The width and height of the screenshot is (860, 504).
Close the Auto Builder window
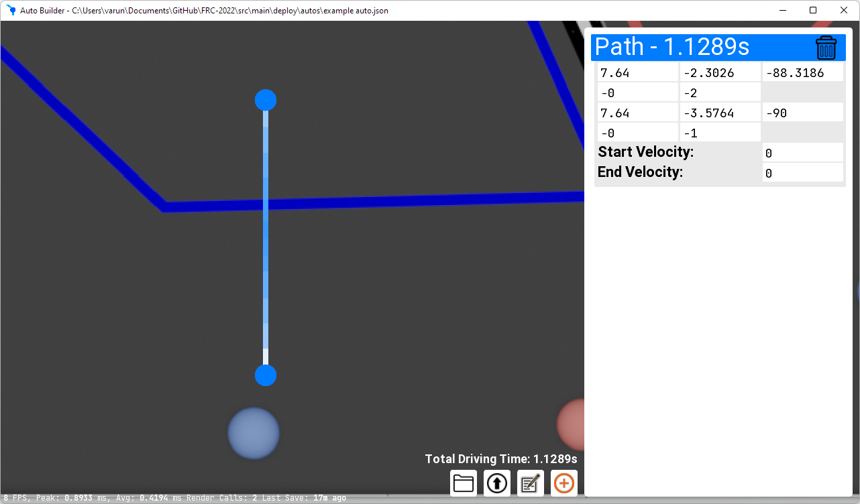click(x=844, y=10)
